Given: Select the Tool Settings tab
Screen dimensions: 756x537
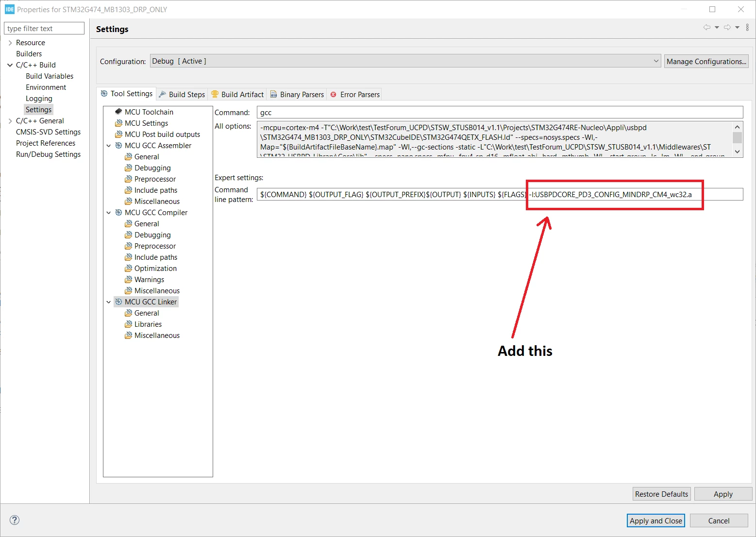Looking at the screenshot, I should click(126, 94).
